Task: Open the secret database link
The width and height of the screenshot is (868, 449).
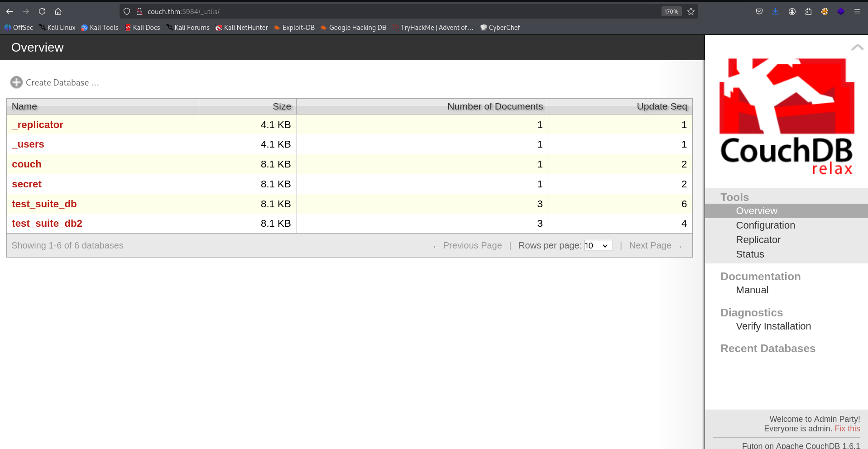Action: (27, 184)
